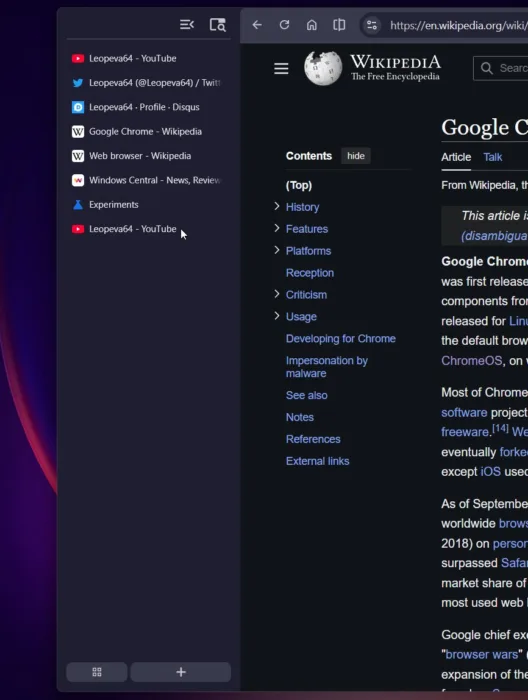Go back with the arrow button
Screen dimensions: 528x700
tap(257, 25)
